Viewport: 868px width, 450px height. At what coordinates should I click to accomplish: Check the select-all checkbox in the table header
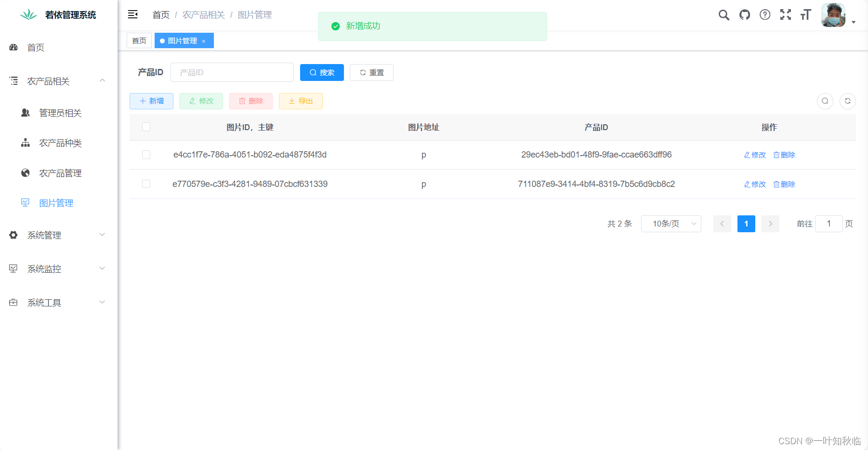pyautogui.click(x=146, y=127)
